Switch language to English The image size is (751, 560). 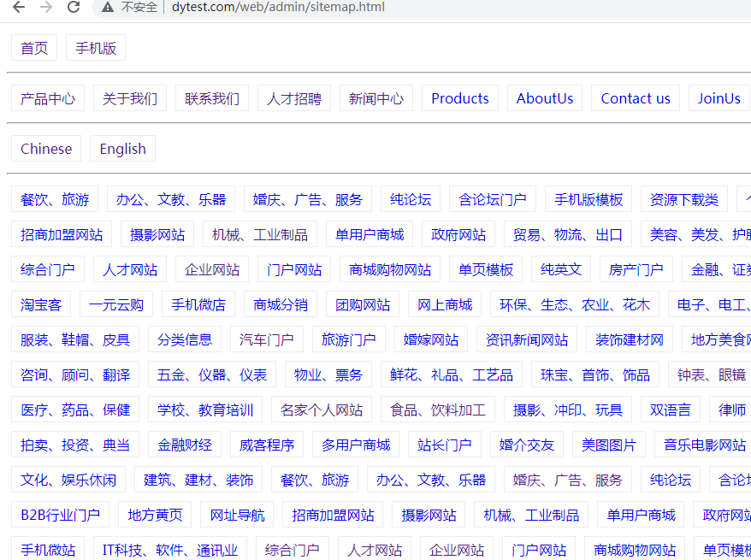121,149
